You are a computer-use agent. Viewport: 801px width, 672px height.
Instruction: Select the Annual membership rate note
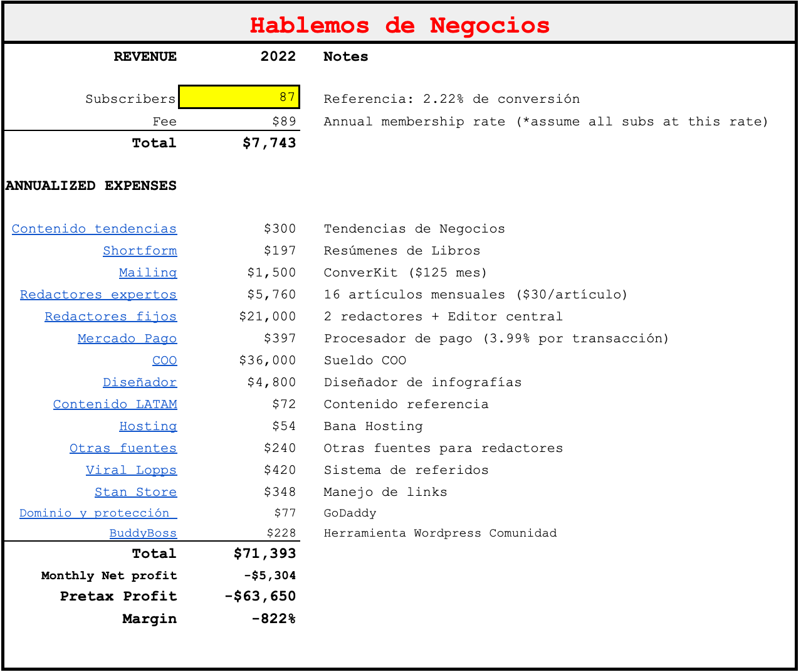(546, 122)
